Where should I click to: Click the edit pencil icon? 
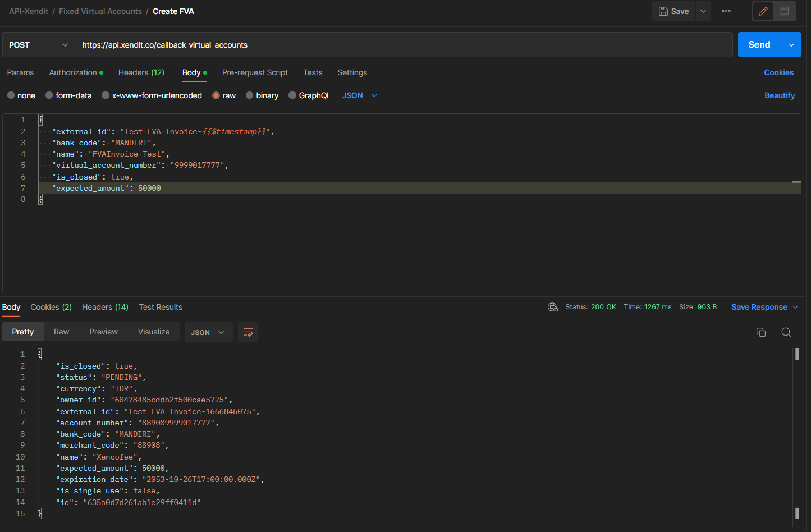763,11
